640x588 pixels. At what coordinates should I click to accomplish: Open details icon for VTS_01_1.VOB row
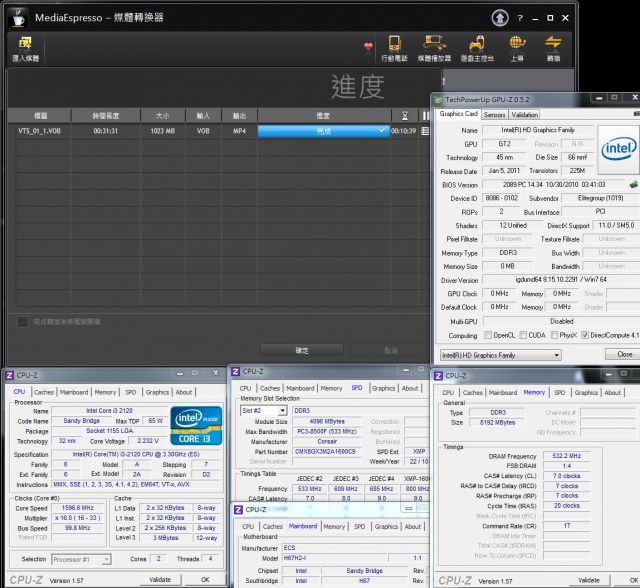425,131
